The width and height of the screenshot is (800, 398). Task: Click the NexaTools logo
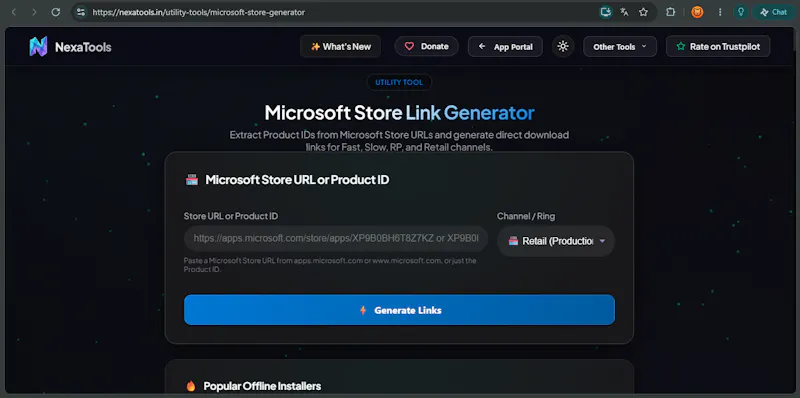38,46
